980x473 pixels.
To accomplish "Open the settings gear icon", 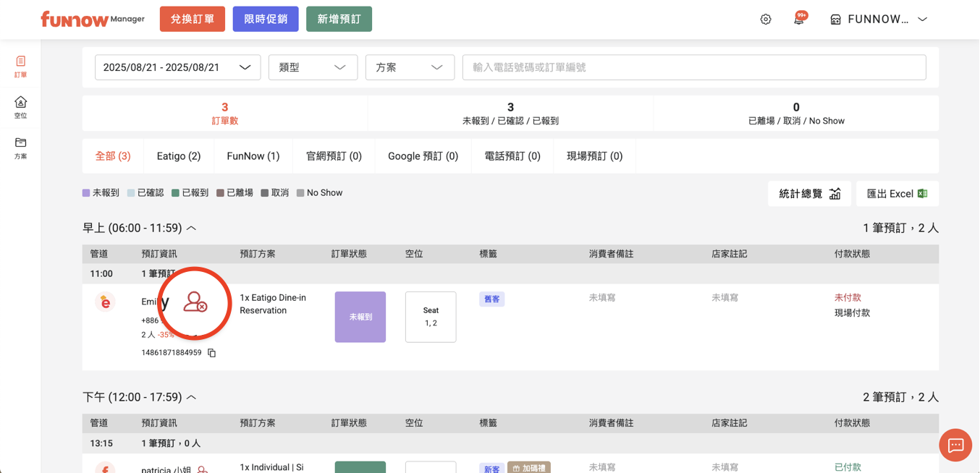I will point(766,20).
